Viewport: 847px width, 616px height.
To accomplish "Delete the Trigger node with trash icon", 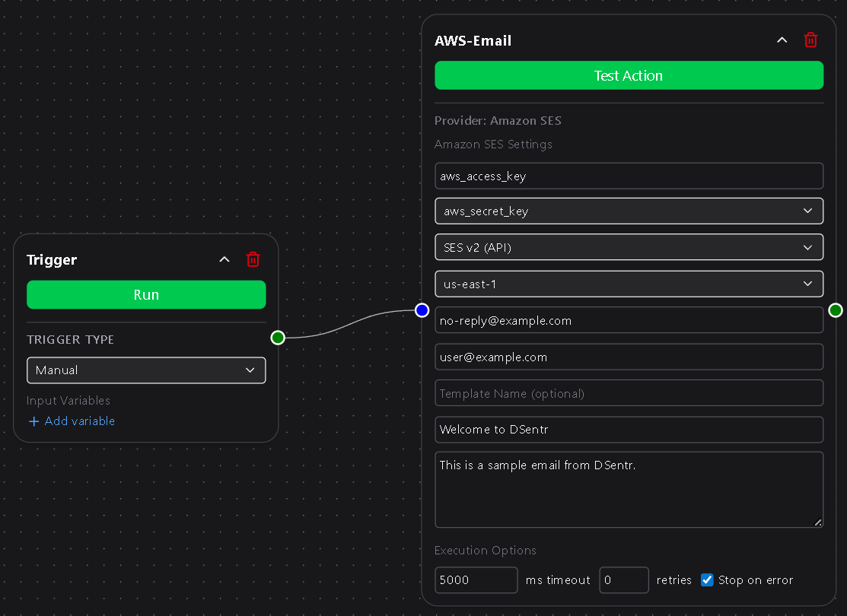I will (253, 259).
